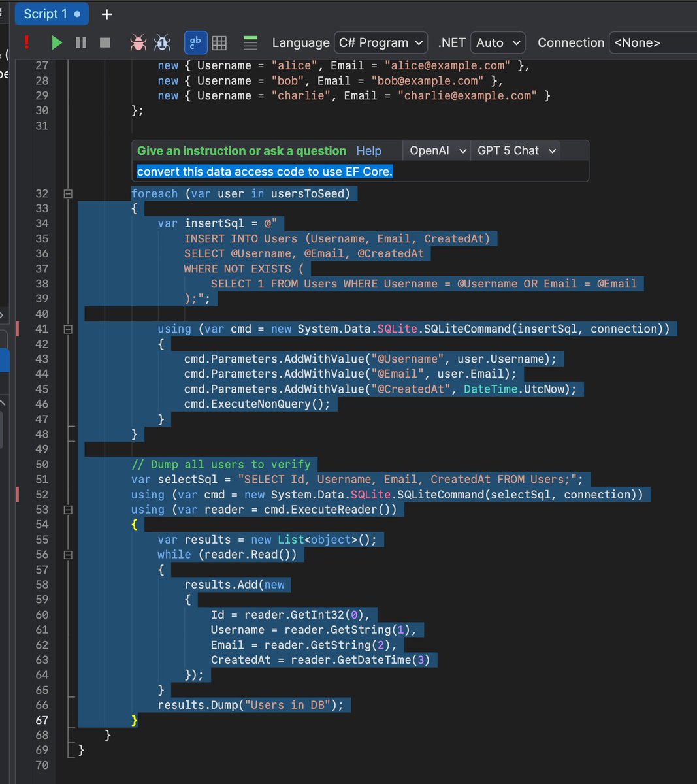Toggle the highlighted "ab c" results mode
The height and width of the screenshot is (784, 697).
[195, 42]
